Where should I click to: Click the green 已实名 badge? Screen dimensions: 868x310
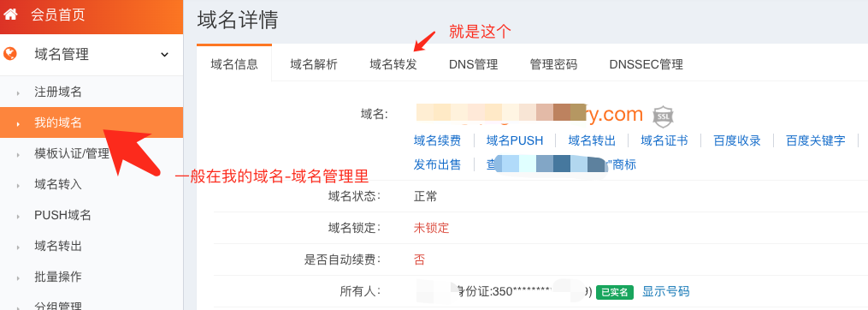pyautogui.click(x=615, y=292)
